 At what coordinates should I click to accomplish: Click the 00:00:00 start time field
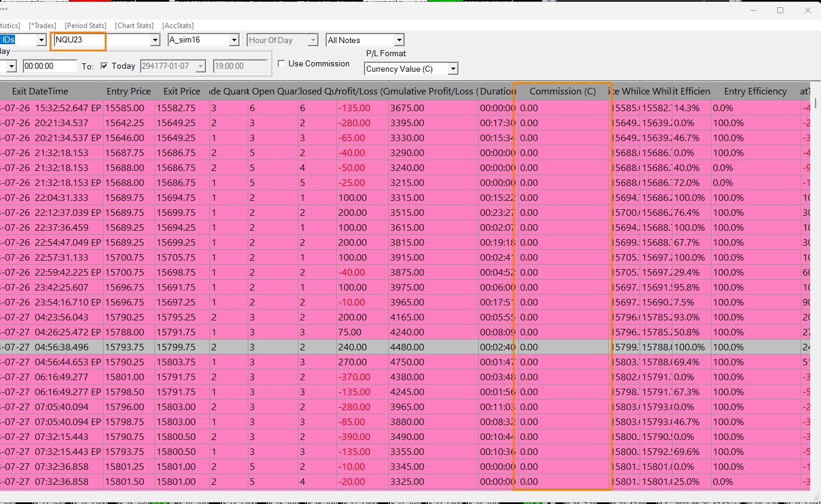tap(49, 66)
